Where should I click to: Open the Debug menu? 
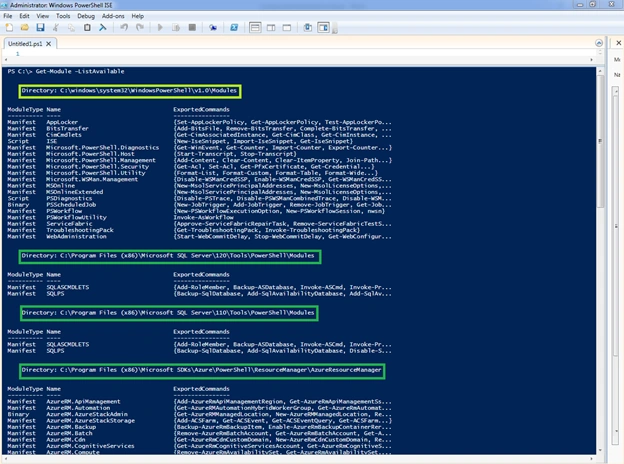pyautogui.click(x=86, y=16)
